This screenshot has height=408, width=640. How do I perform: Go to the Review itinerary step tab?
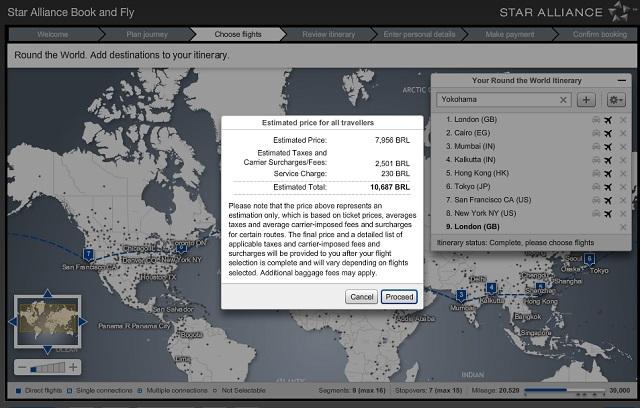[x=329, y=35]
